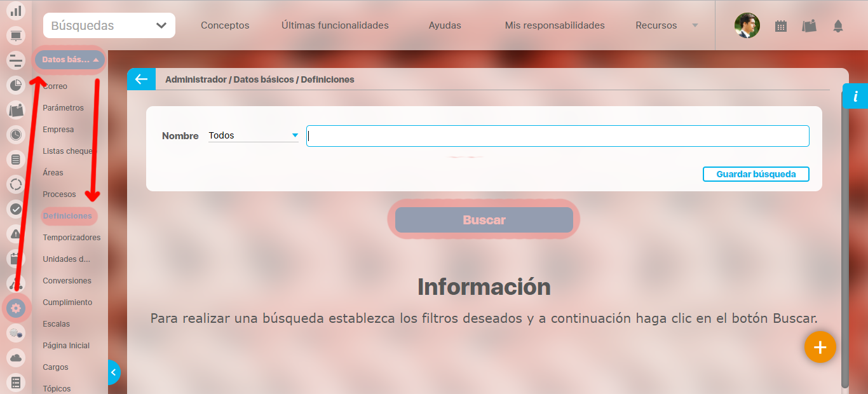
Task: Open the user profile avatar
Action: pos(747,25)
